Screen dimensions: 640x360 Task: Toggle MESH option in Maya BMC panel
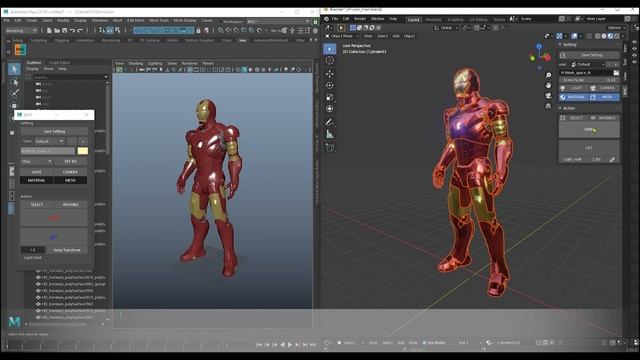[70, 180]
